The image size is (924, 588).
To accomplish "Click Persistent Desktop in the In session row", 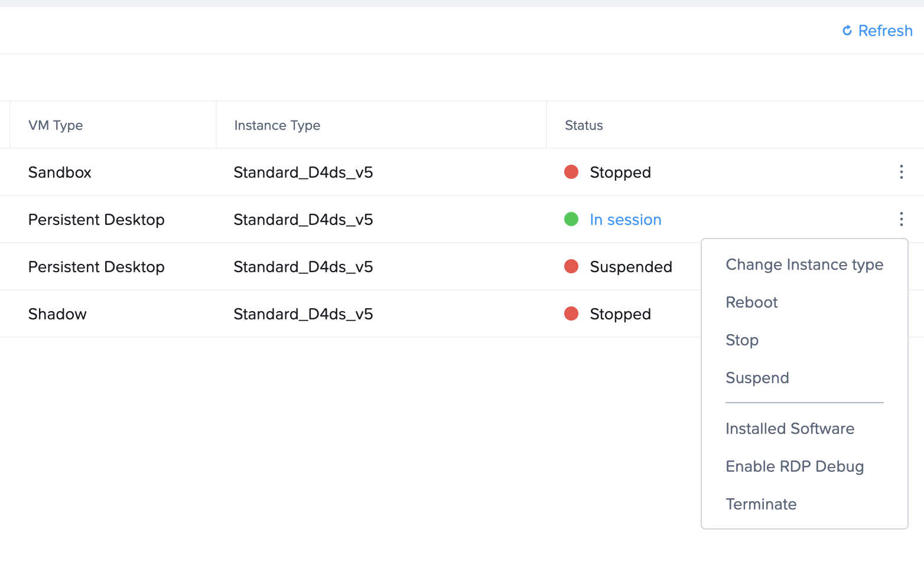I will pos(96,220).
